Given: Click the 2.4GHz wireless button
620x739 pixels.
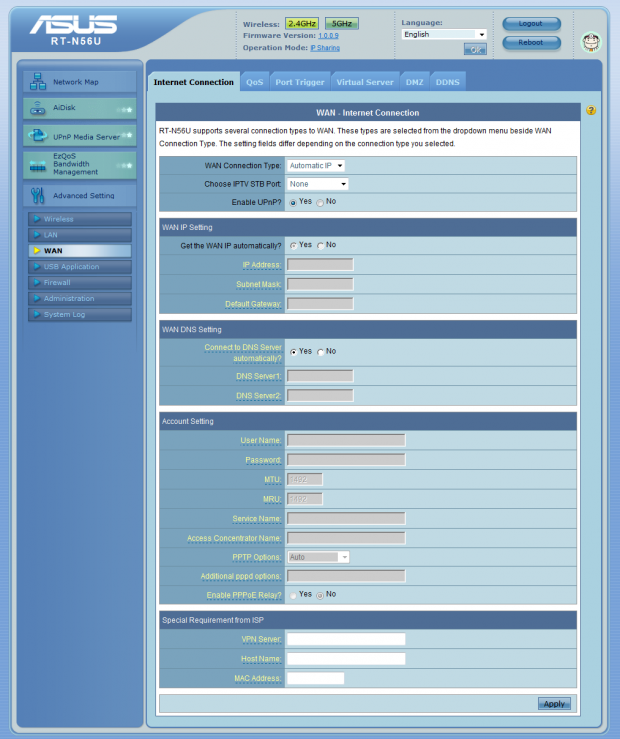Looking at the screenshot, I should click(x=302, y=24).
